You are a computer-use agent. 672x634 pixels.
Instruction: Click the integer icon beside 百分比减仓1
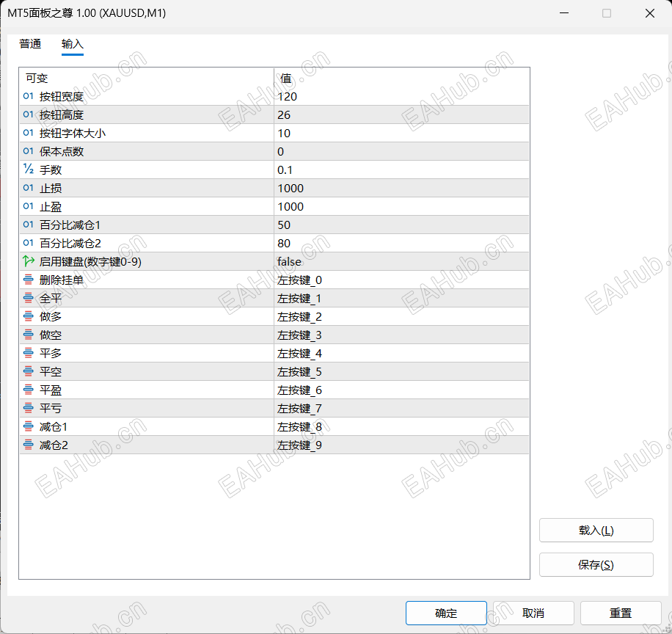point(29,225)
